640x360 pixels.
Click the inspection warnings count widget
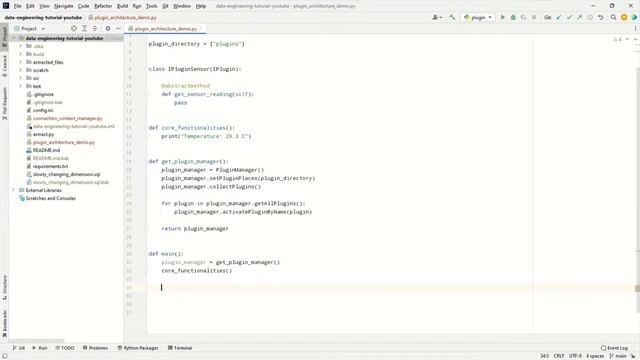[x=617, y=39]
